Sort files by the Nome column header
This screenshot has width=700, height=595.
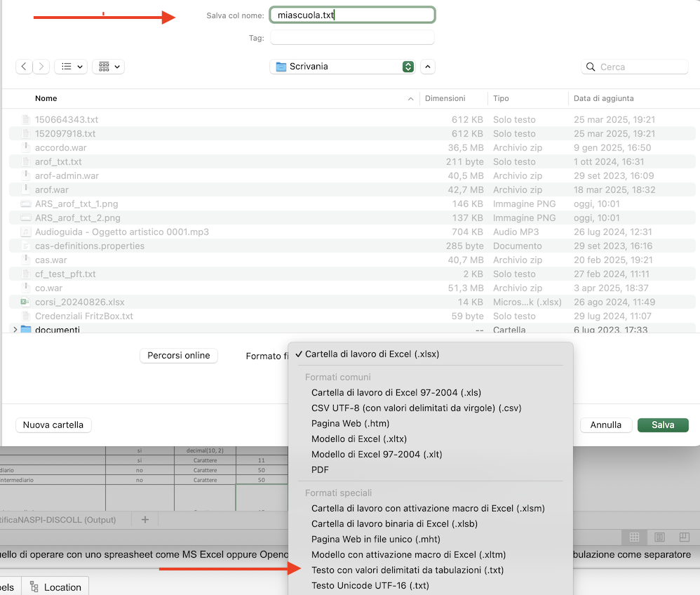pyautogui.click(x=46, y=98)
